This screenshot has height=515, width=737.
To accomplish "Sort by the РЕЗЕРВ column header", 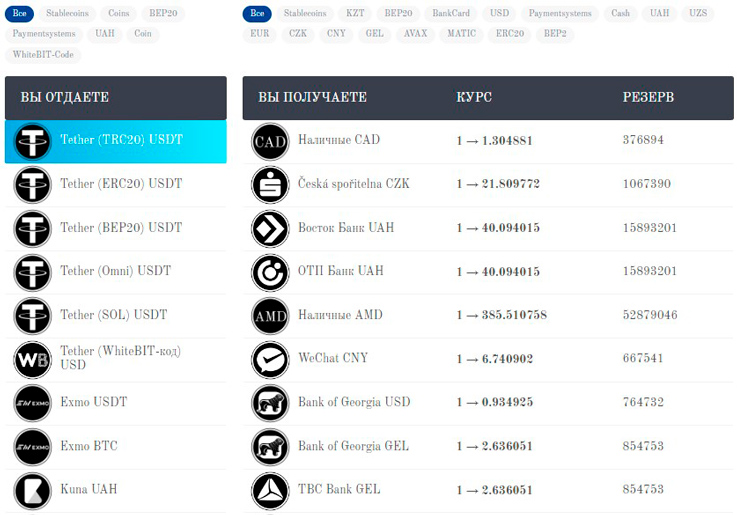I will (x=648, y=97).
